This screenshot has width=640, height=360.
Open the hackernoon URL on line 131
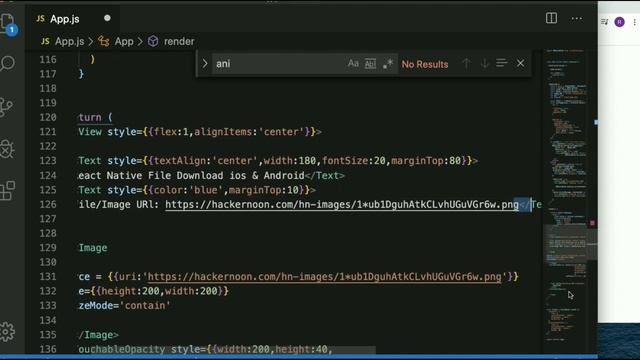click(324, 277)
